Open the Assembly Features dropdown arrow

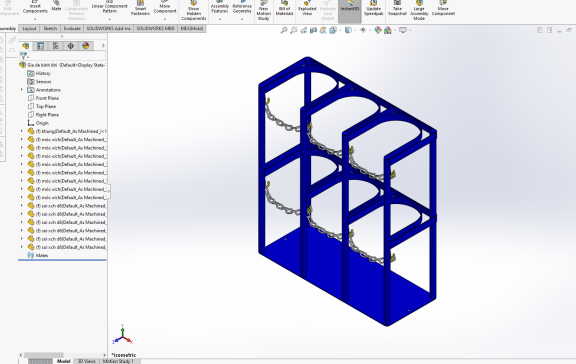220,19
